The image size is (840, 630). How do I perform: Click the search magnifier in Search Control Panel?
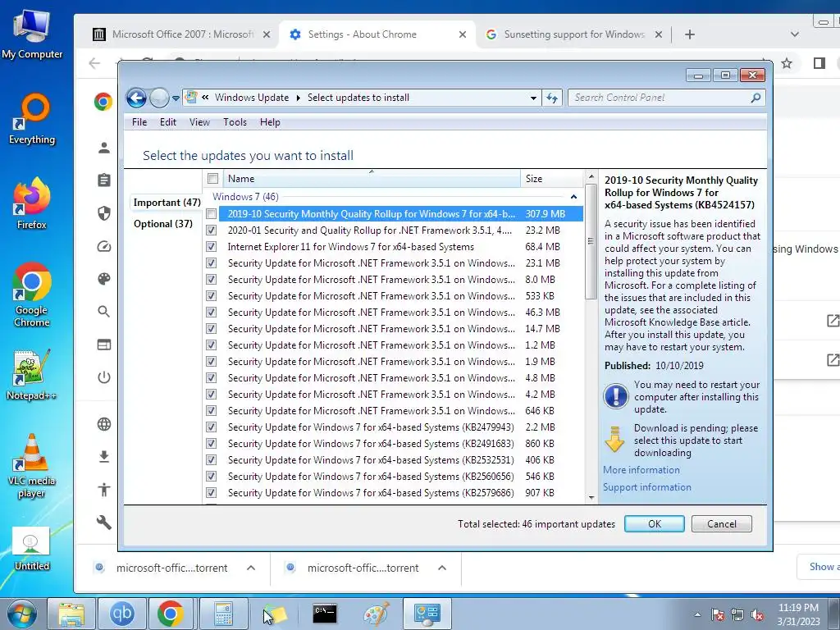[x=756, y=98]
